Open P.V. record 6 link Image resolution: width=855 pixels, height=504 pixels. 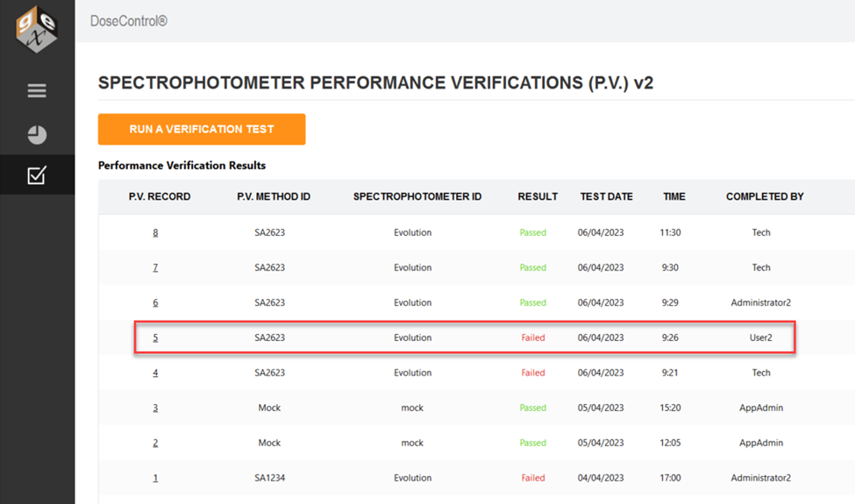coord(155,302)
